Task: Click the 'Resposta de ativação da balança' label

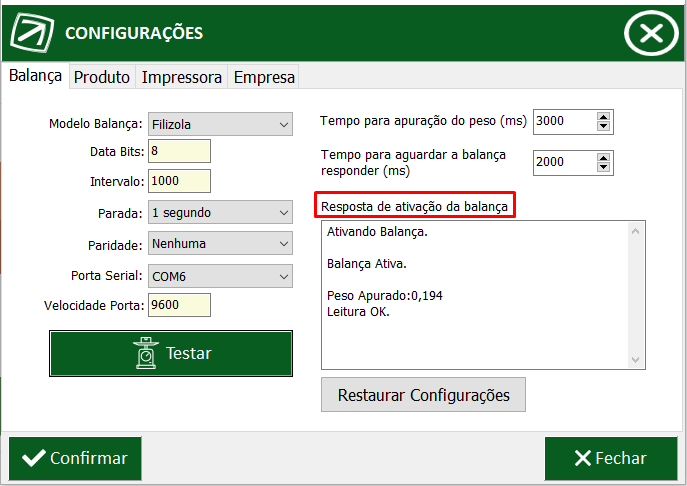Action: pos(414,206)
